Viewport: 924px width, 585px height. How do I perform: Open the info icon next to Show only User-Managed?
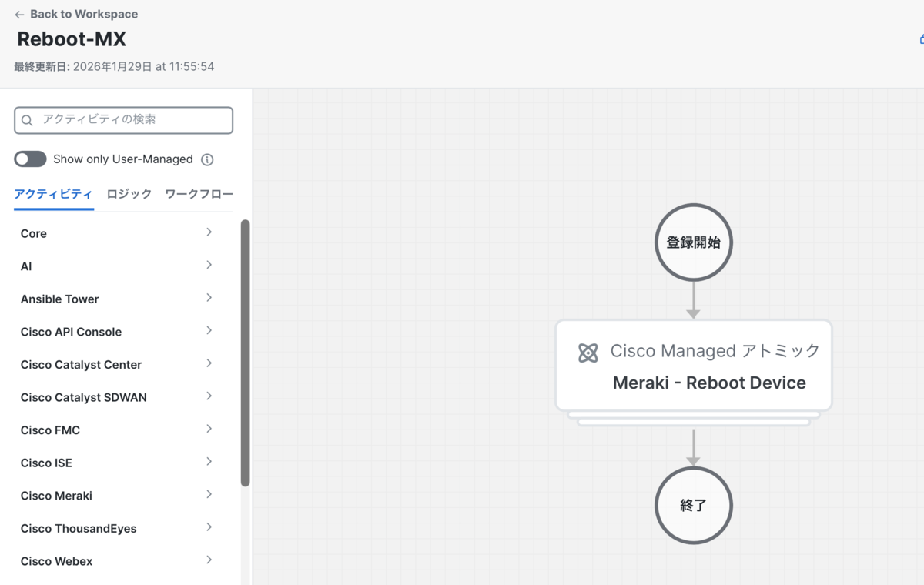coord(207,159)
